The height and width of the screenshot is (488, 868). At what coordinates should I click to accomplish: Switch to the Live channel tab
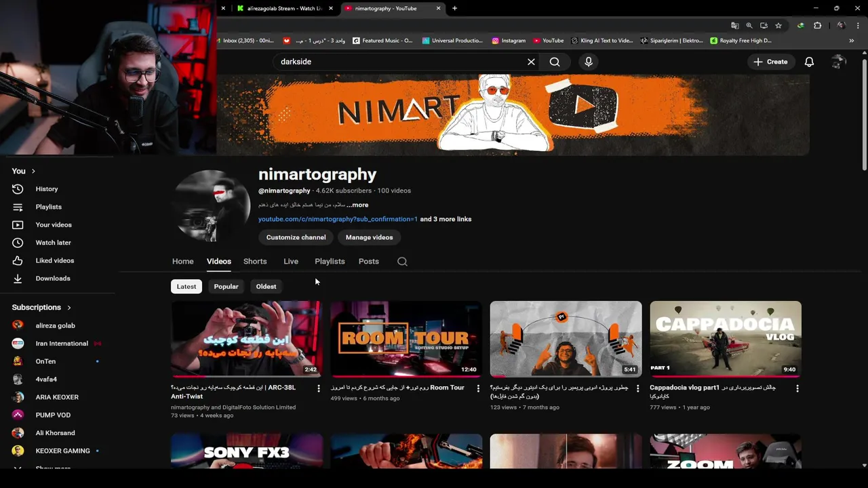pyautogui.click(x=291, y=261)
